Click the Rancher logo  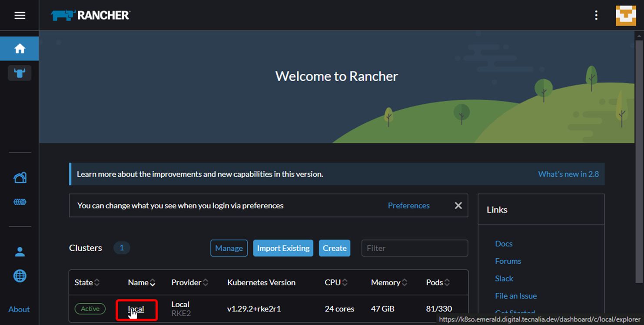tap(91, 15)
